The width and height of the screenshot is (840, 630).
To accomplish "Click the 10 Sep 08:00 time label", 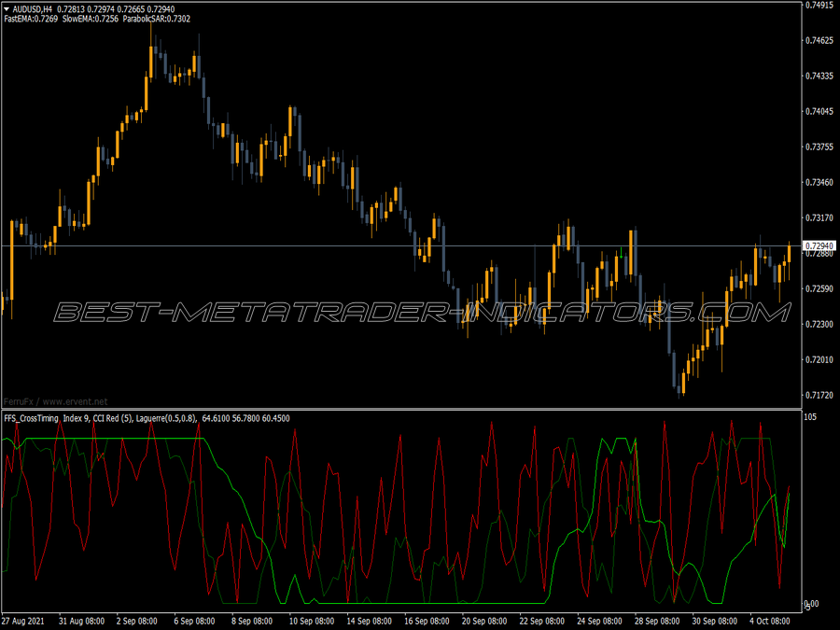I will pyautogui.click(x=311, y=621).
